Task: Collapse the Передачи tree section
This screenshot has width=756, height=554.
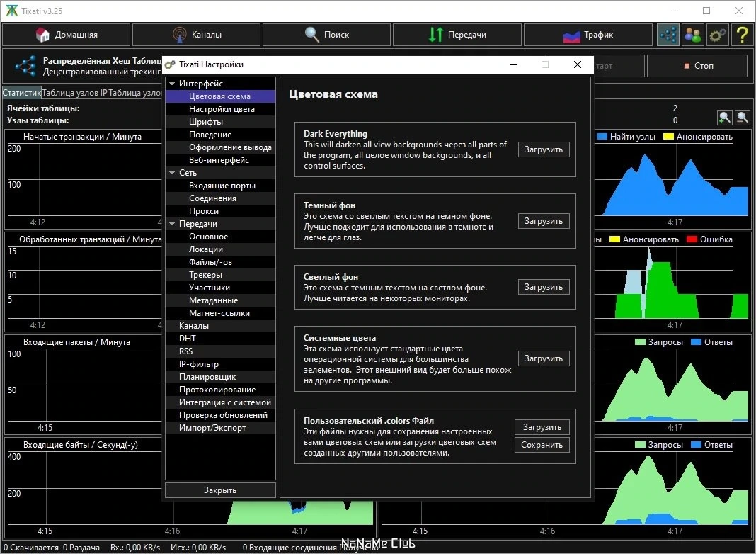Action: click(172, 224)
